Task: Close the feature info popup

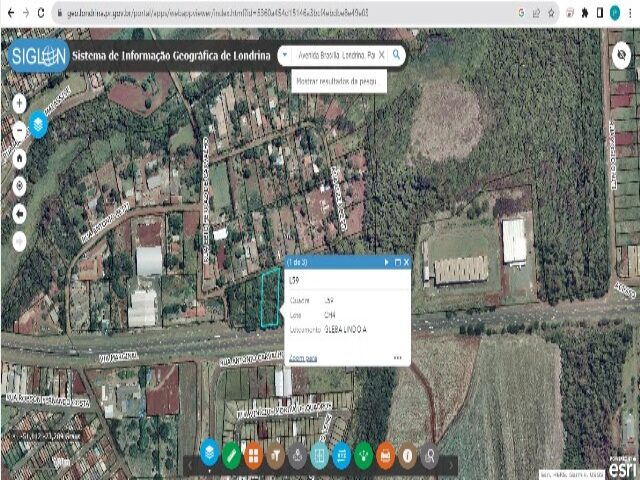Action: tap(407, 262)
